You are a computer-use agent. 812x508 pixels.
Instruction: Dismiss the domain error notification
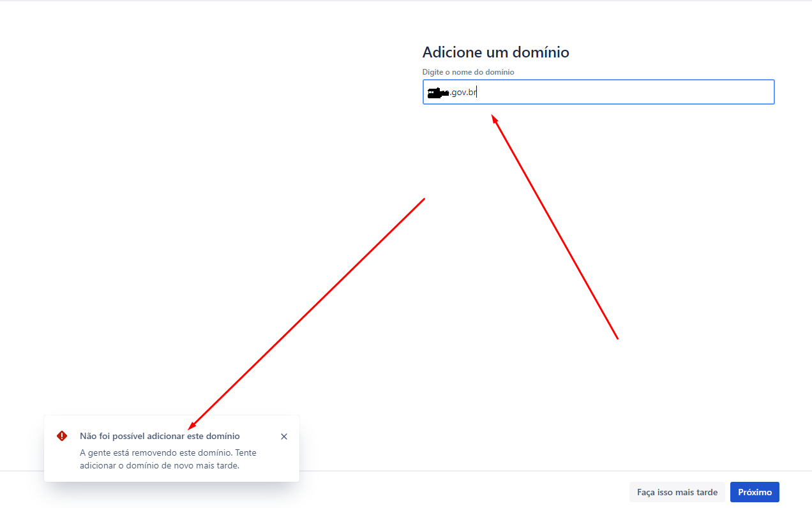pyautogui.click(x=284, y=437)
